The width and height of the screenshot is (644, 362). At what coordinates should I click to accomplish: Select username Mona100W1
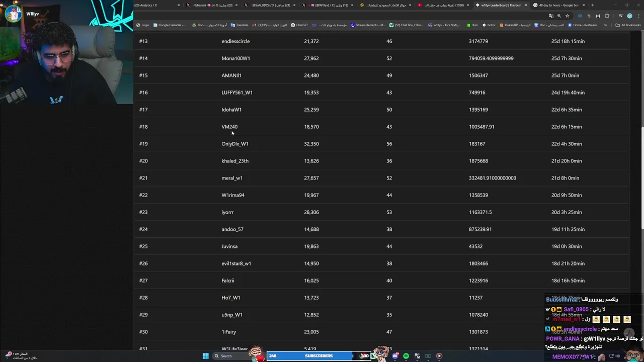[x=235, y=58]
